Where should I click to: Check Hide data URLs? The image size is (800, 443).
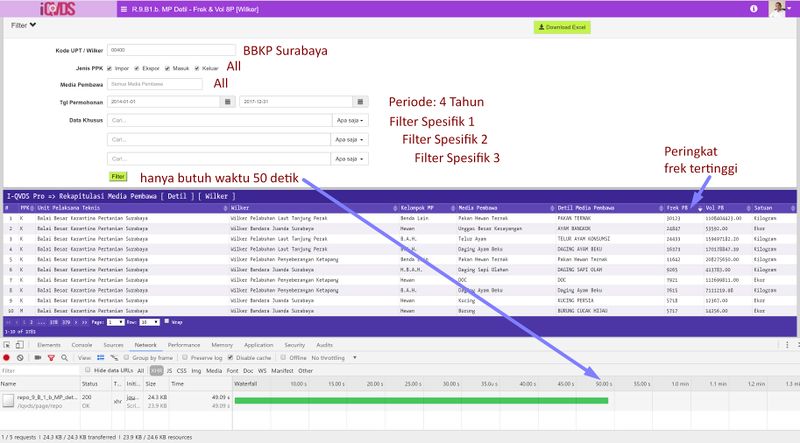coord(88,370)
